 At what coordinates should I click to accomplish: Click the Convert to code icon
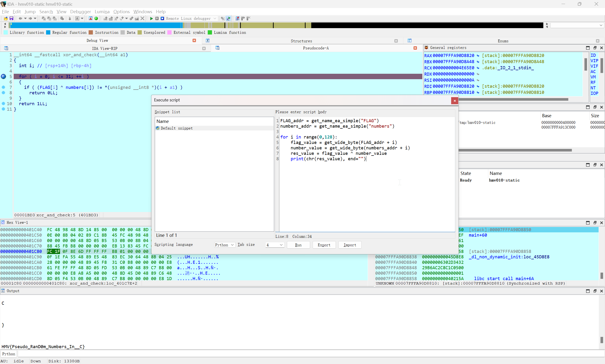105,18
